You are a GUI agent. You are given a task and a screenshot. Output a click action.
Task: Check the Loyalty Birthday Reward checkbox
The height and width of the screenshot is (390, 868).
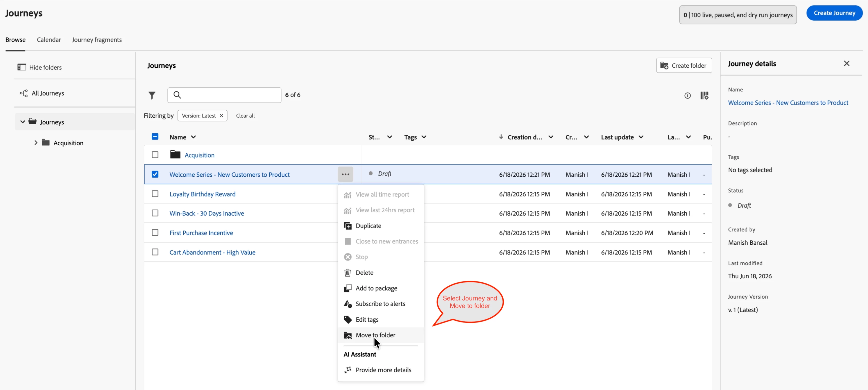155,194
